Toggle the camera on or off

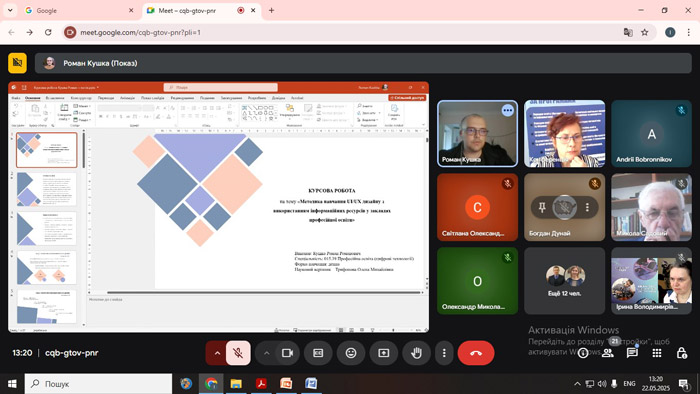click(287, 353)
